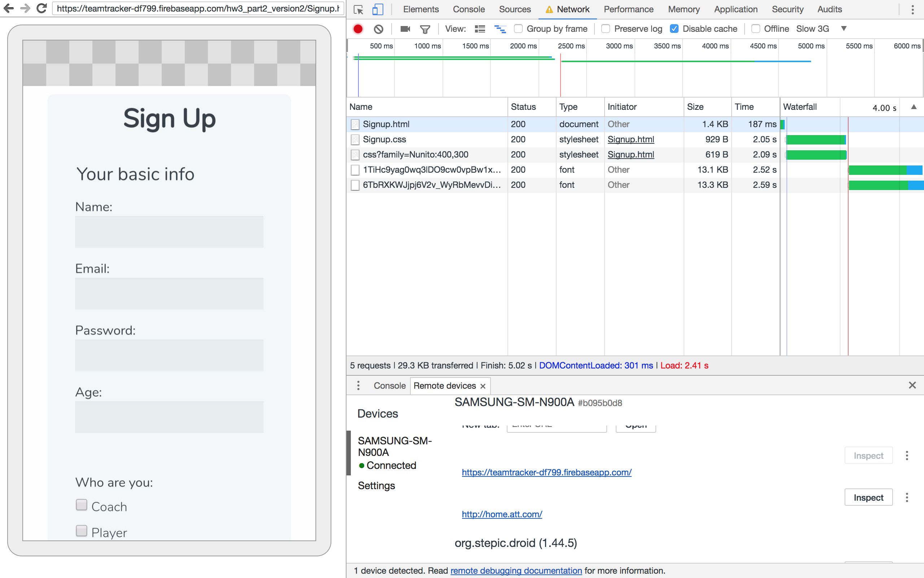Open the http://home.att.com/ link
924x578 pixels.
click(502, 514)
